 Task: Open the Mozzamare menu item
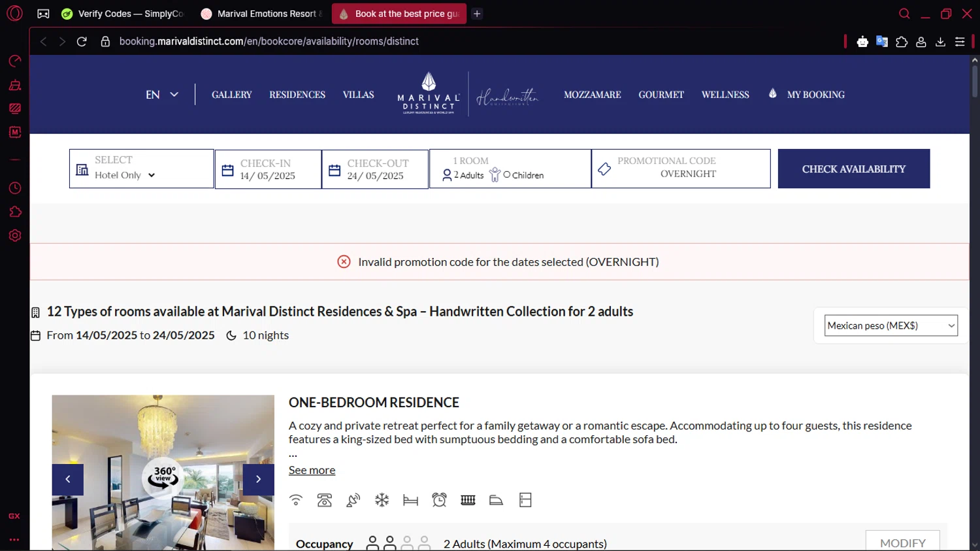pos(593,95)
